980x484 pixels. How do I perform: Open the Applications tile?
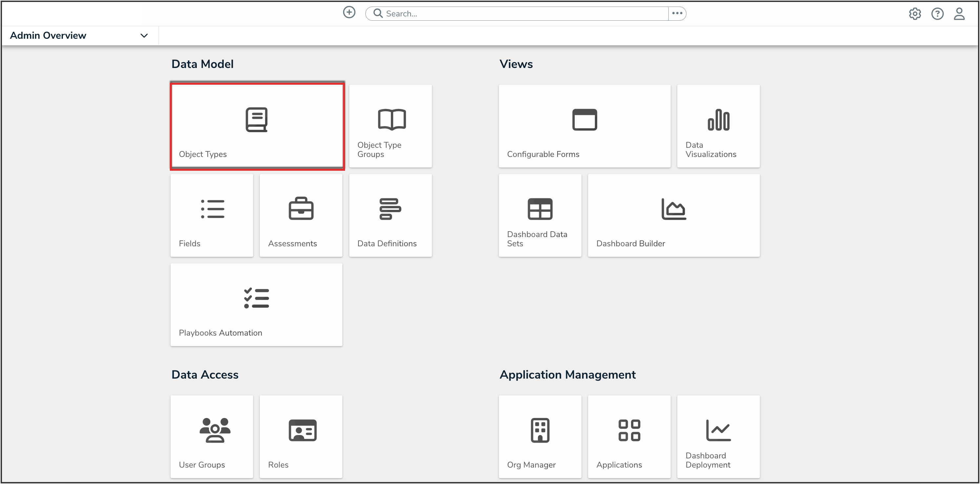(629, 436)
